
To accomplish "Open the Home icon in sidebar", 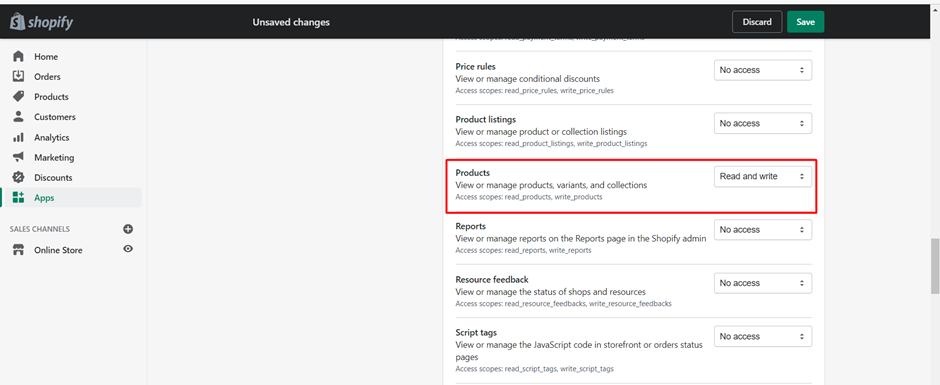I will pyautogui.click(x=19, y=56).
